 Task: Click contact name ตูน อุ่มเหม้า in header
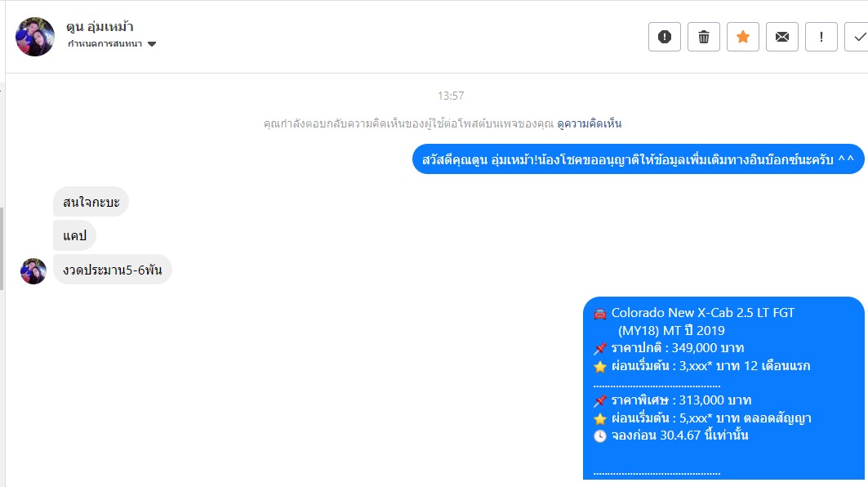pyautogui.click(x=100, y=27)
